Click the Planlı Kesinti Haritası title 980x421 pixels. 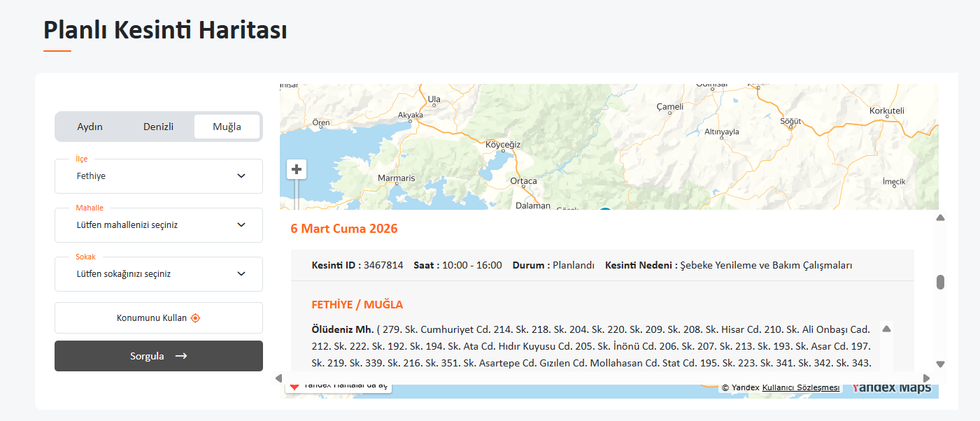coord(165,30)
